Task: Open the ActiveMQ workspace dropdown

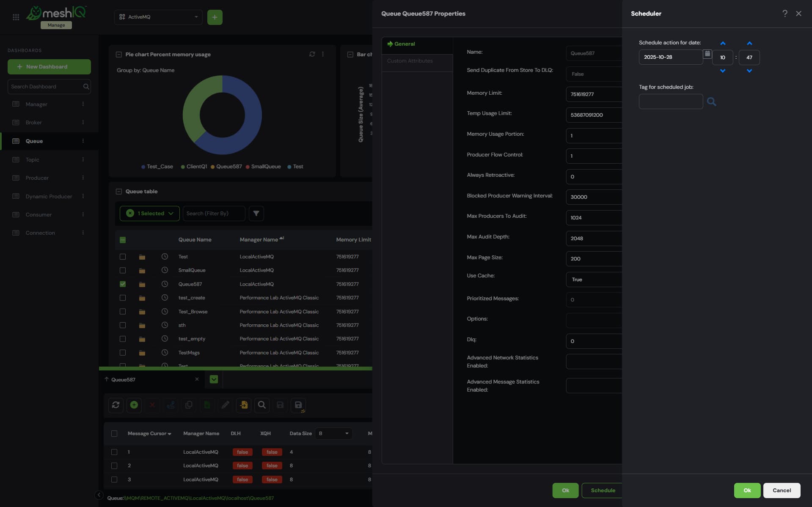Action: pos(158,17)
